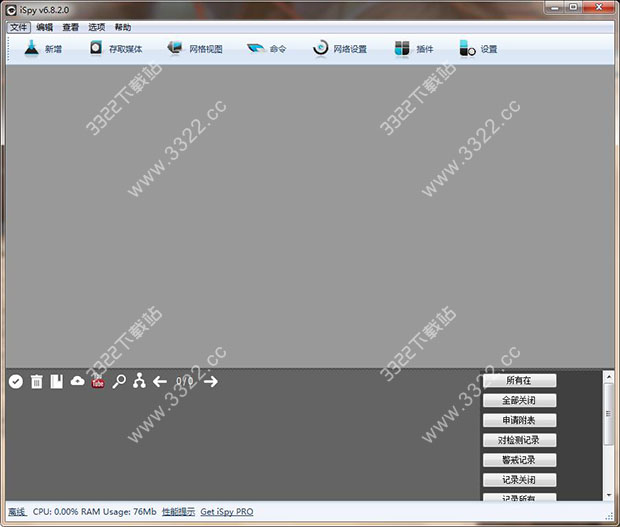Screen dimensions: 620x527
Task: Click the magnifier search icon
Action: (119, 382)
